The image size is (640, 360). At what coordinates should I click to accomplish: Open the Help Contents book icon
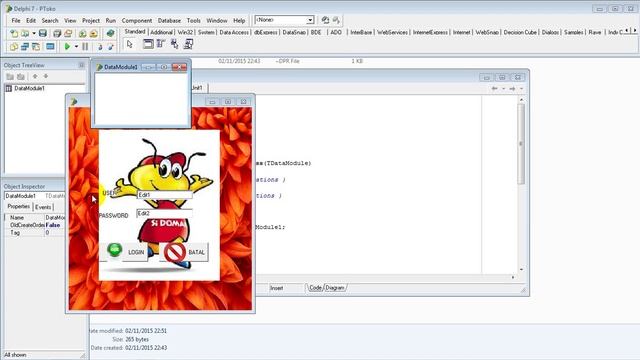[110, 33]
